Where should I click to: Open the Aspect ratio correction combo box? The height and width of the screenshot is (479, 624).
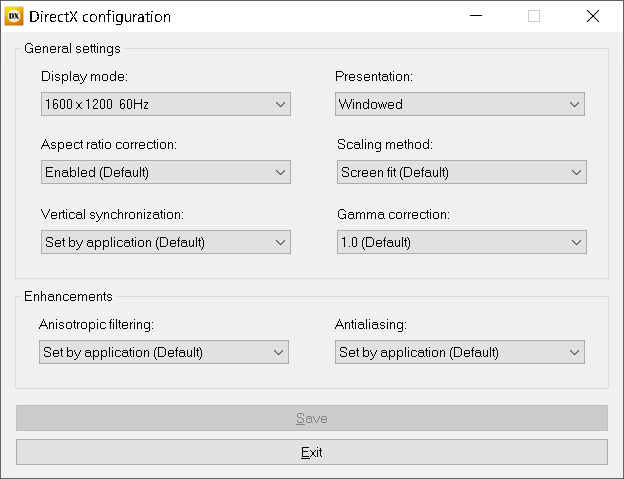pos(166,172)
